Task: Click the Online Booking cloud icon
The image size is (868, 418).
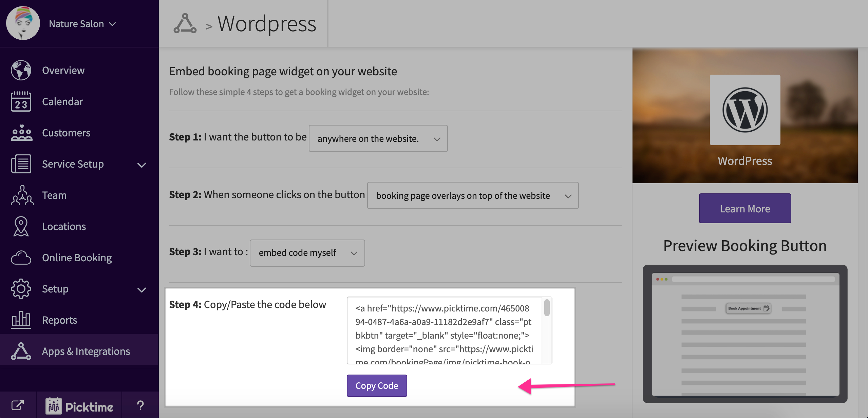Action: [x=21, y=258]
